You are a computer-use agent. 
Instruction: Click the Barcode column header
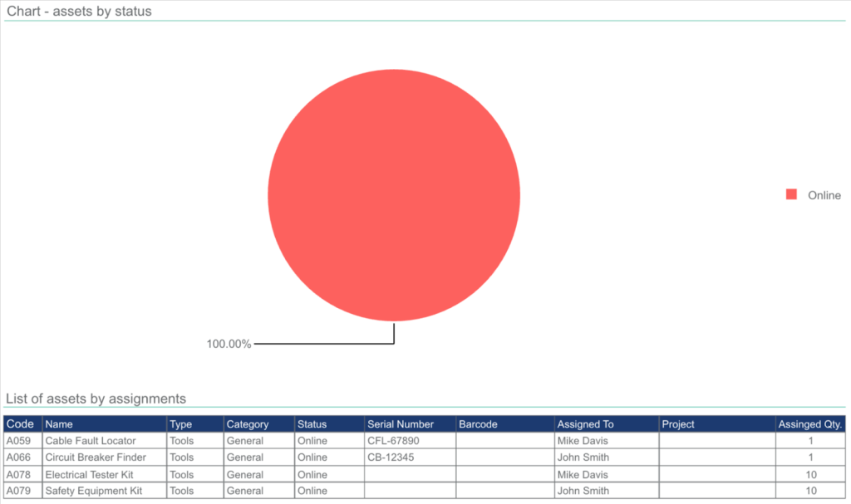pos(478,424)
